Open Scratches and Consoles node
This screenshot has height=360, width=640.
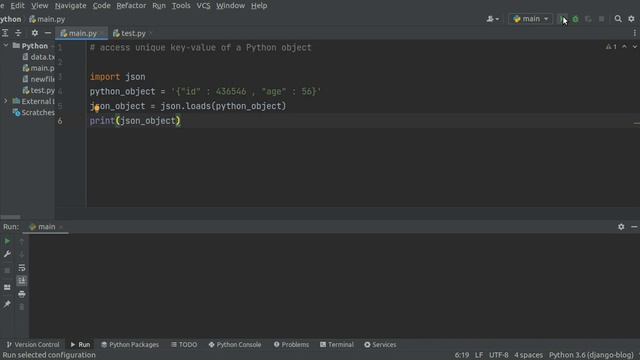point(34,112)
